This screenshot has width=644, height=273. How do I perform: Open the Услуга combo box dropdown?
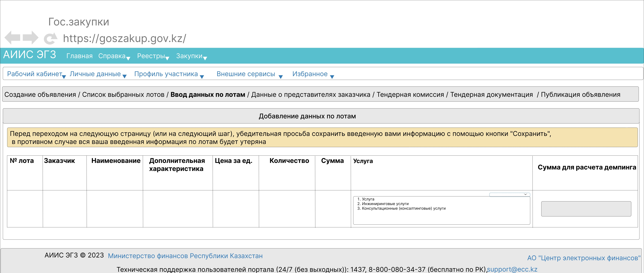pyautogui.click(x=509, y=194)
